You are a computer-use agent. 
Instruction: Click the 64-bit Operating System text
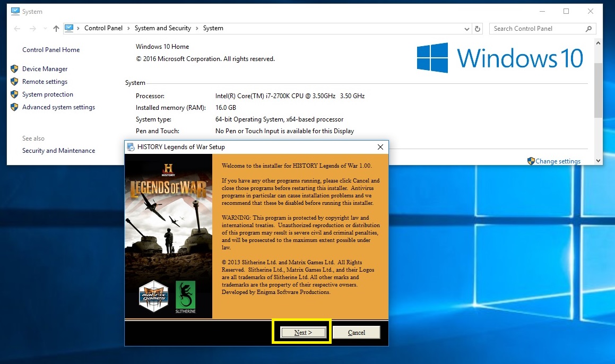click(279, 119)
